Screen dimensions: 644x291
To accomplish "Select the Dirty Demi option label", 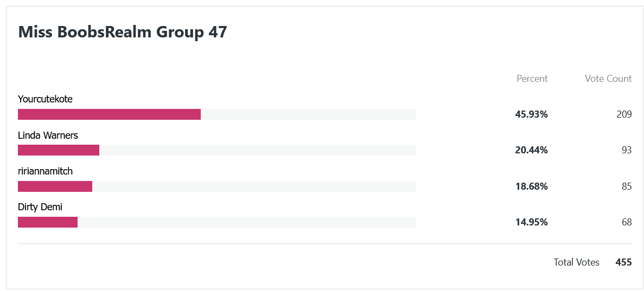I will [x=40, y=207].
